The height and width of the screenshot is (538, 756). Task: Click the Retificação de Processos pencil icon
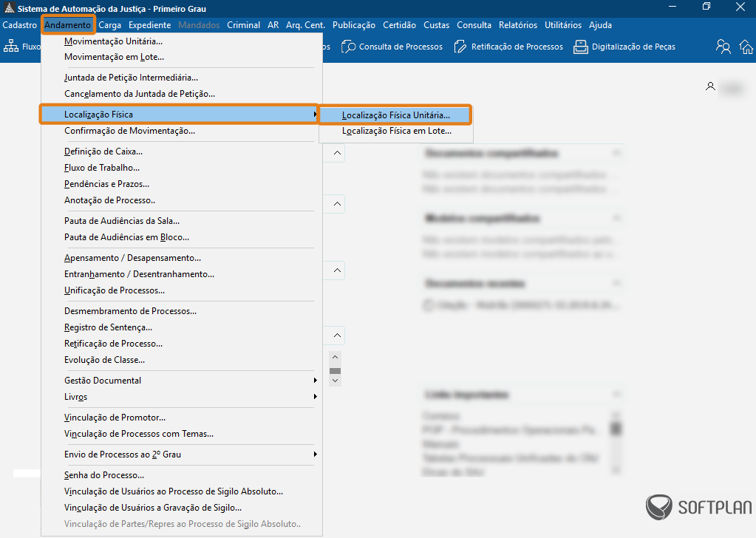click(x=460, y=47)
